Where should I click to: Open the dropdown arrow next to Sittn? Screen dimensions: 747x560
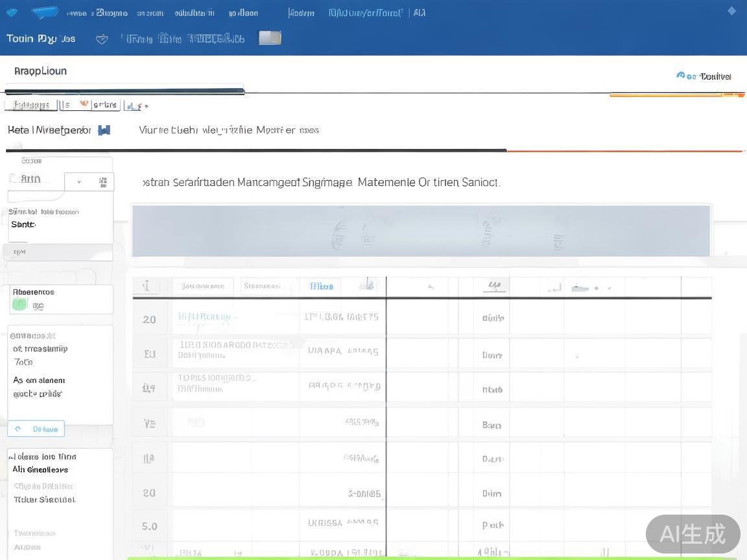click(x=79, y=182)
